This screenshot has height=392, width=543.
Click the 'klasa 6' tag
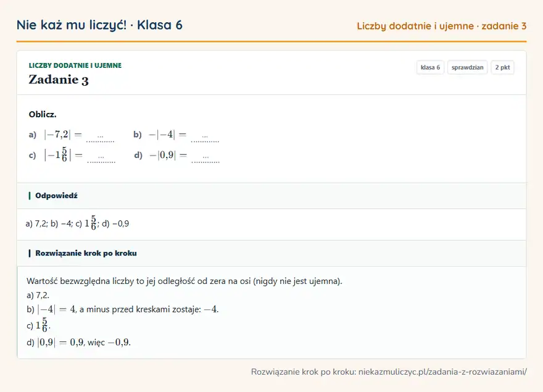click(430, 67)
